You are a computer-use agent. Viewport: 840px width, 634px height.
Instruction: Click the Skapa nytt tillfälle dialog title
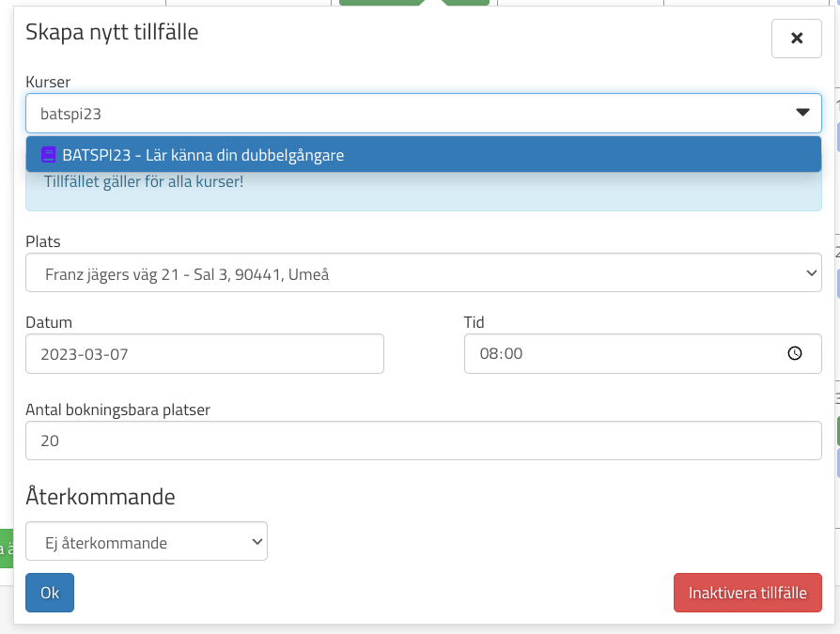point(112,33)
